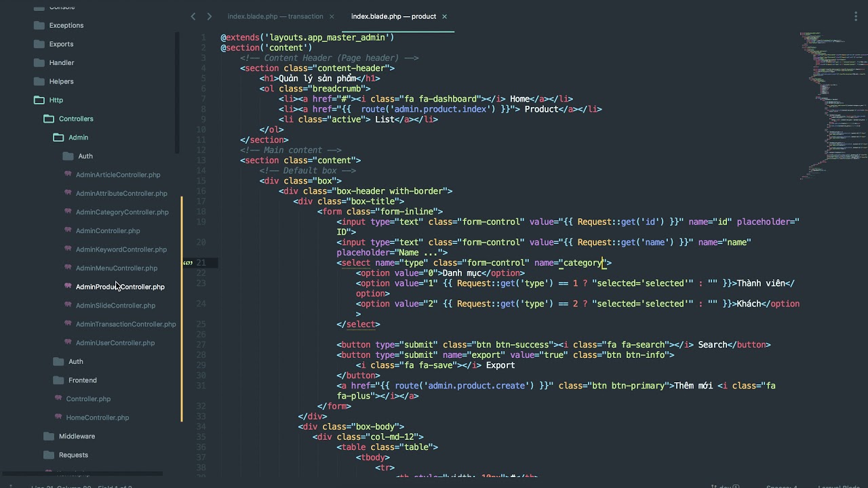Expand the Exports folder
The width and height of the screenshot is (868, 488).
[61, 44]
